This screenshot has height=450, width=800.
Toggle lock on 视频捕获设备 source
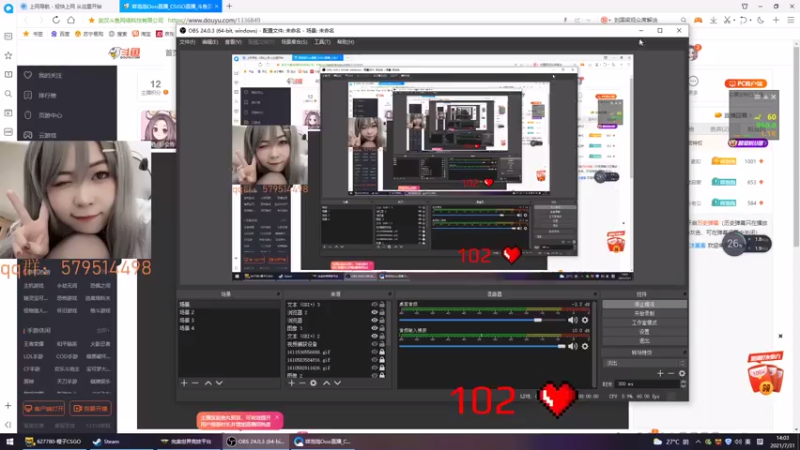click(x=382, y=344)
